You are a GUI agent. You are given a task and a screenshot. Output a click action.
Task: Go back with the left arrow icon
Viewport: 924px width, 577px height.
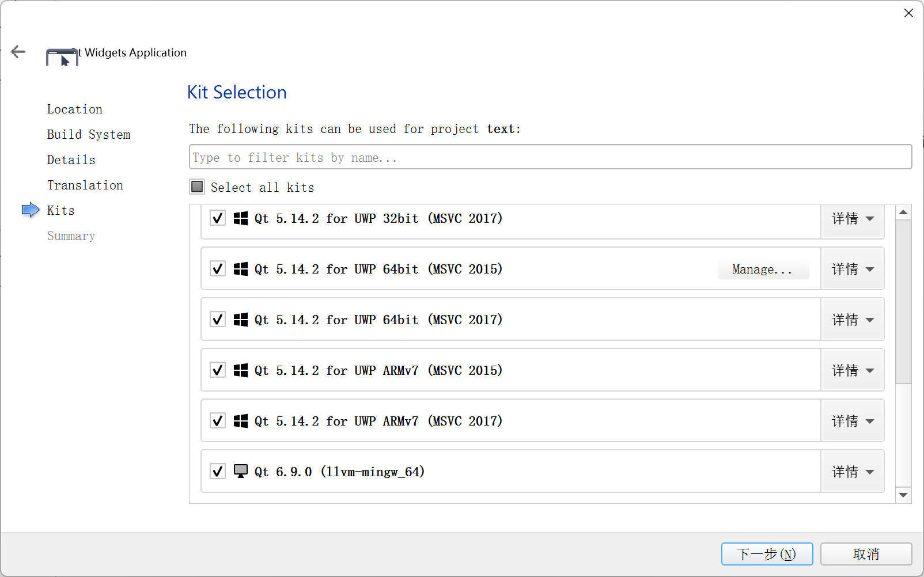18,52
